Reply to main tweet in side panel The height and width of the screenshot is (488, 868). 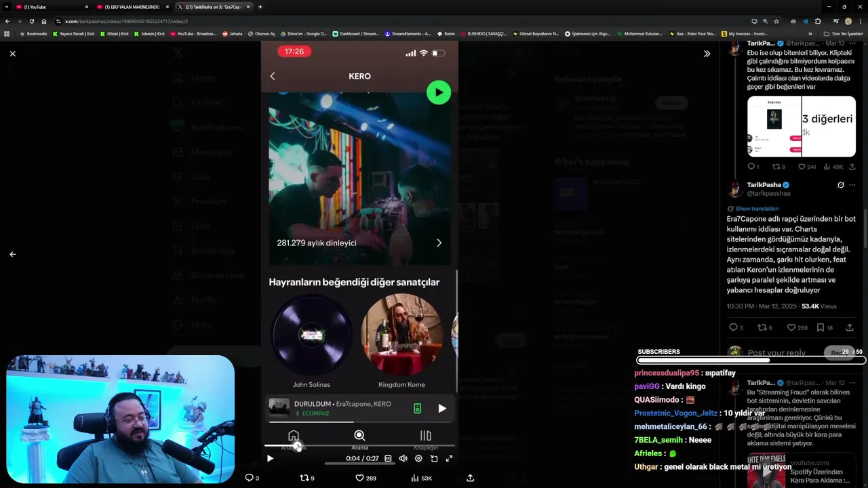point(736,327)
